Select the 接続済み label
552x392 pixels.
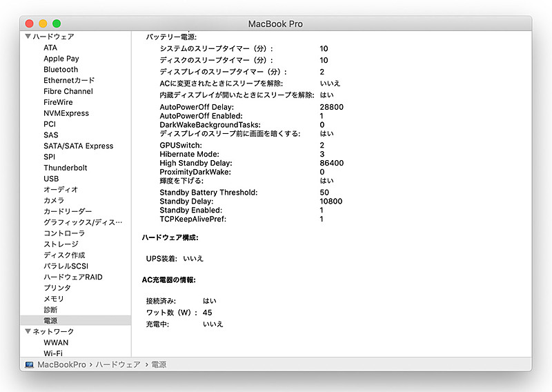(x=161, y=301)
